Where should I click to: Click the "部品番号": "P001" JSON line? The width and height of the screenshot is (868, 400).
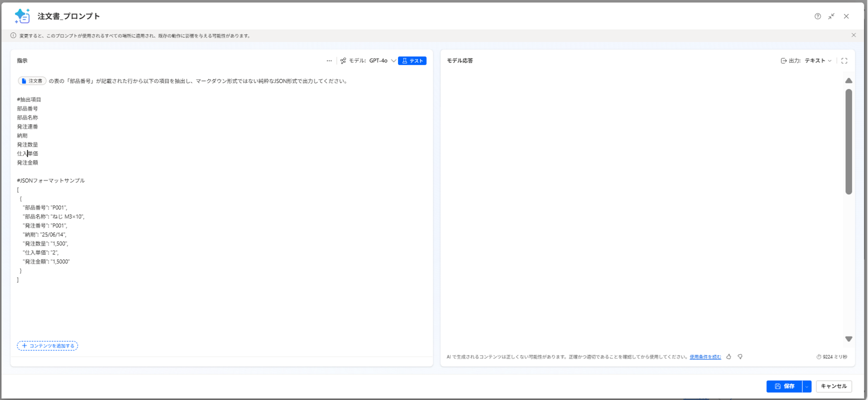tap(45, 208)
